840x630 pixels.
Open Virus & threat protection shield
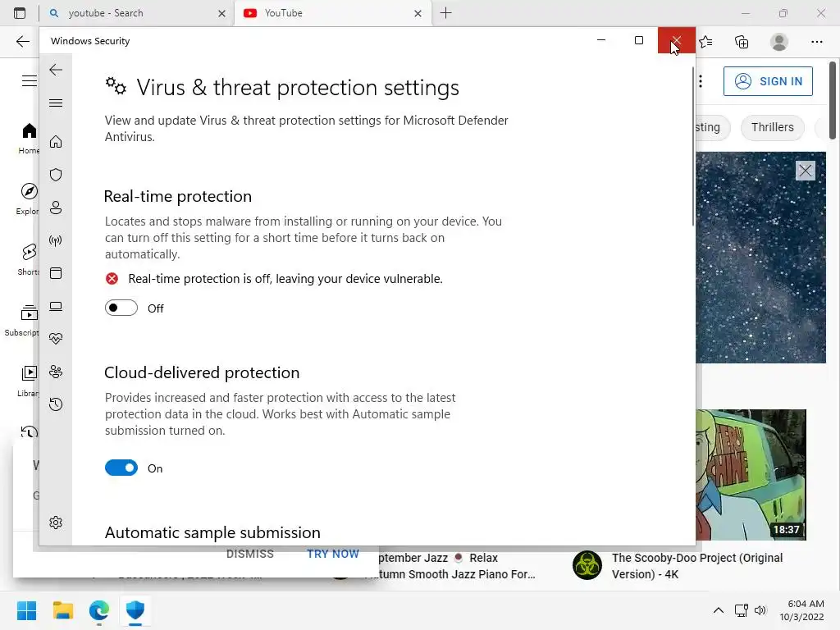coord(56,175)
